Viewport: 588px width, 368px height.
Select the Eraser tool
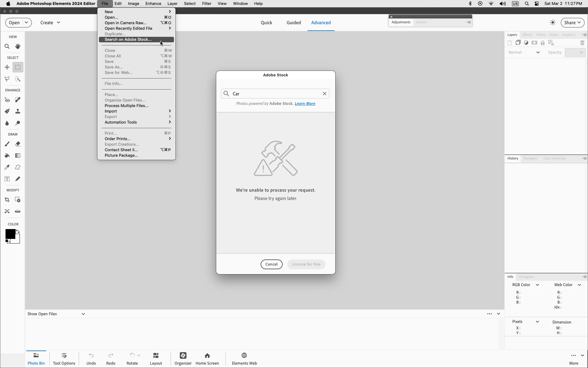18,144
